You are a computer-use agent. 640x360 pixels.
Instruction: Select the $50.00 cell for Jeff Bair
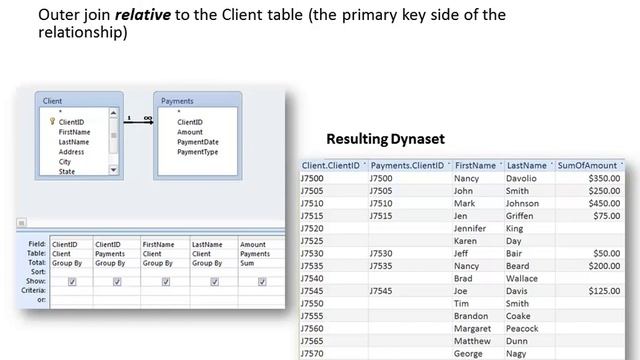coord(590,253)
